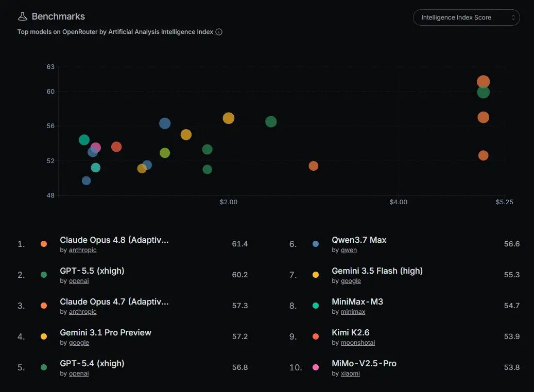Click the $2.00 axis label
The height and width of the screenshot is (392, 534).
point(229,202)
